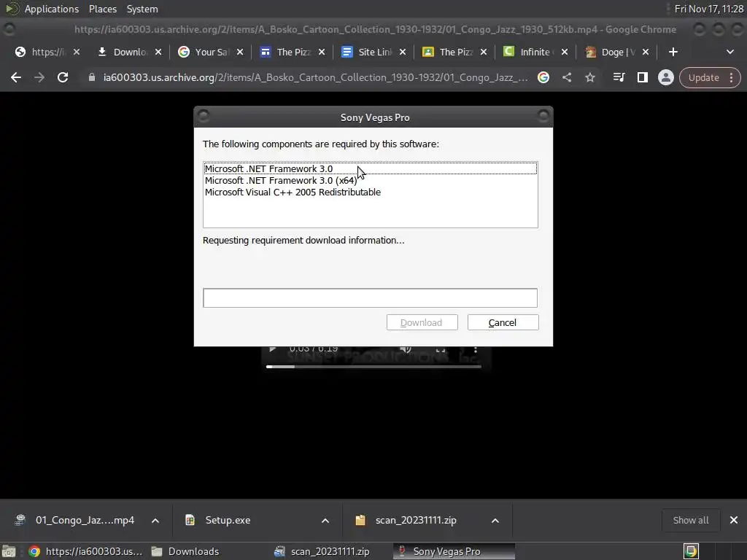Image resolution: width=747 pixels, height=560 pixels.
Task: Toggle the Chrome side panel icon
Action: (x=642, y=77)
